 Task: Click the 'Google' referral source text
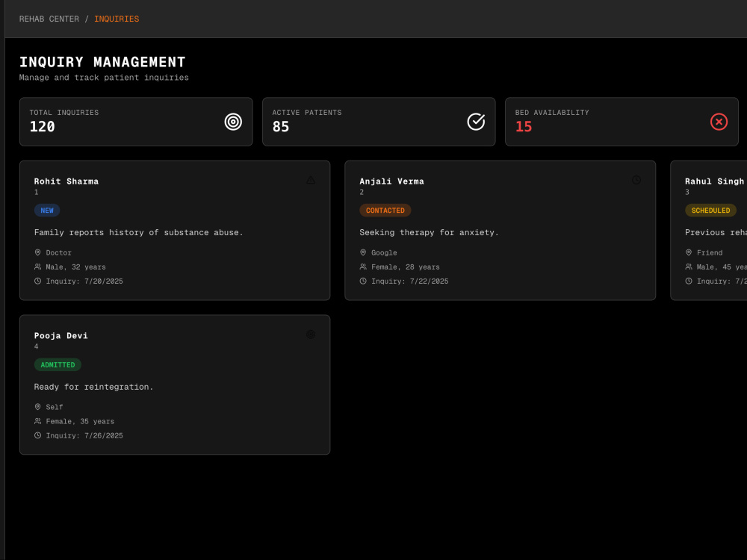(x=384, y=253)
